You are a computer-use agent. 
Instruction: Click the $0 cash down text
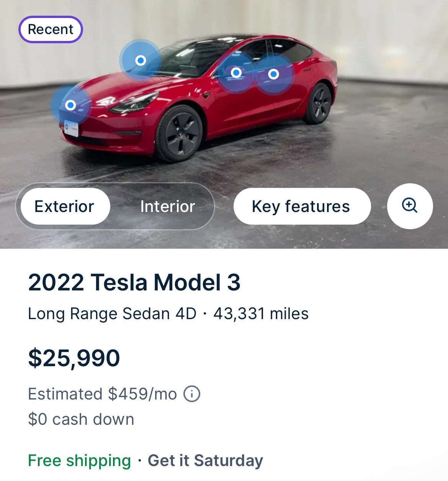(x=81, y=419)
